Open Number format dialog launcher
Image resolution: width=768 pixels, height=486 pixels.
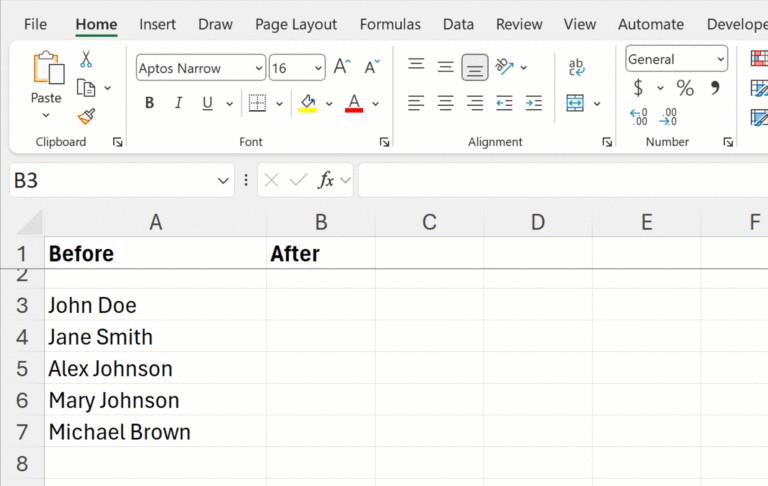point(728,142)
